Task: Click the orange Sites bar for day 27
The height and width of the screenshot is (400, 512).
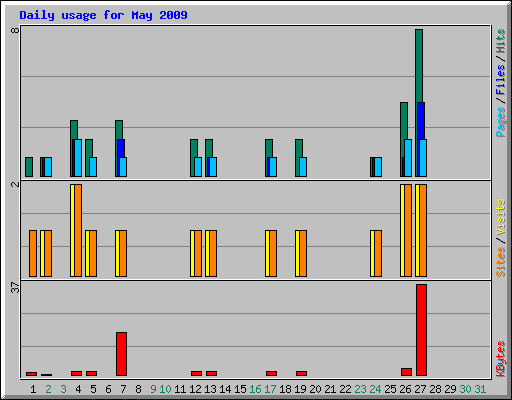Action: click(423, 230)
